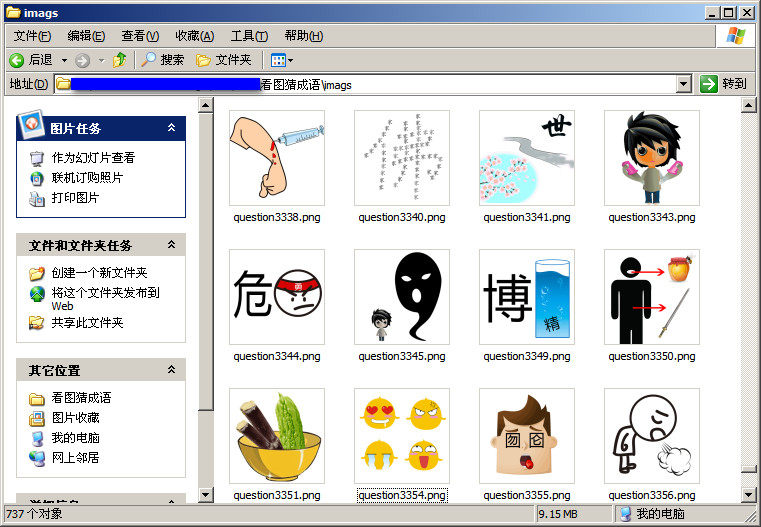The image size is (761, 527).
Task: Click the Forward arrow icon
Action: (x=82, y=61)
